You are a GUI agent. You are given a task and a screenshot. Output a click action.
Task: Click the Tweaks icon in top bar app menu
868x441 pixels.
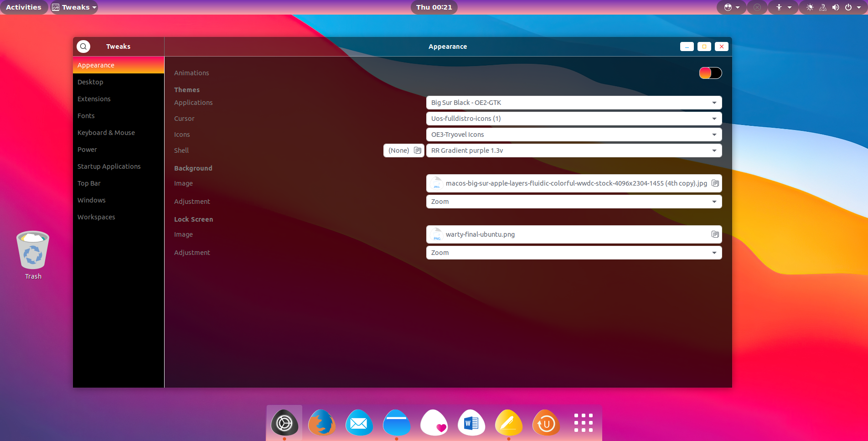(56, 7)
